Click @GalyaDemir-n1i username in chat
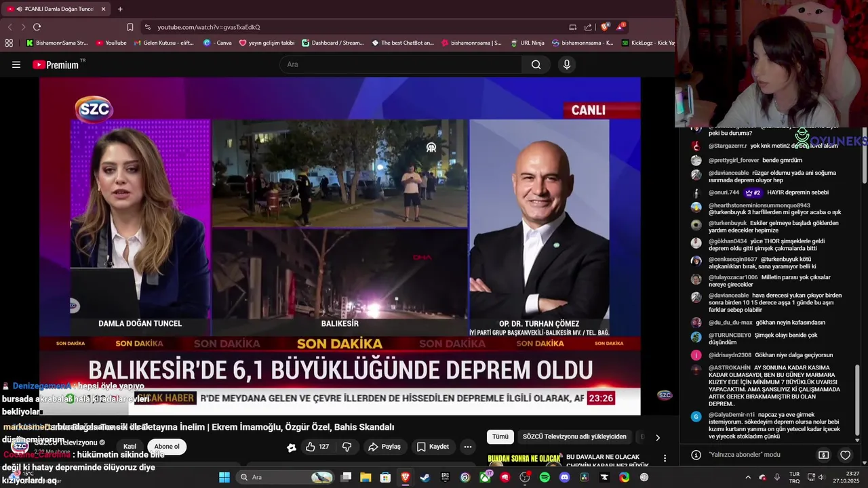 click(732, 414)
